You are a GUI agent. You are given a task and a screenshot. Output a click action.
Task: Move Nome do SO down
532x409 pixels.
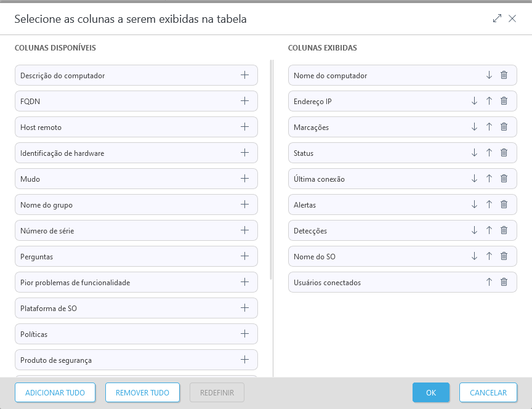474,256
